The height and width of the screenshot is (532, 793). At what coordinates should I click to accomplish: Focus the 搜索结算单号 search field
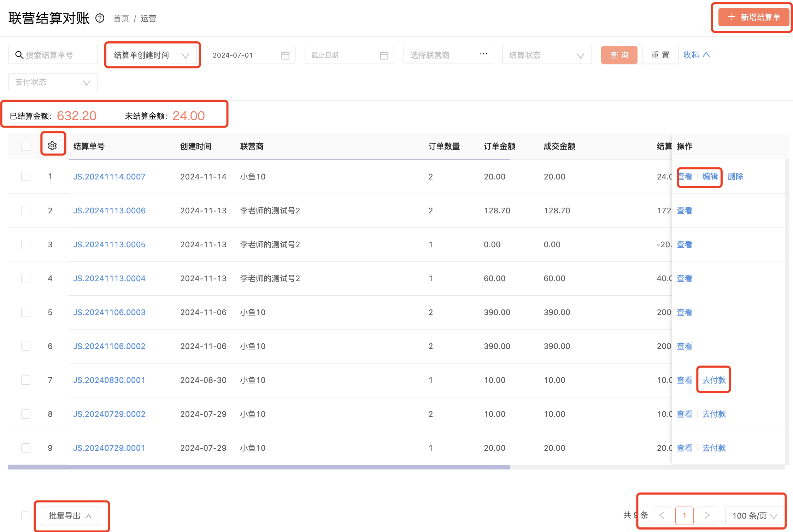pyautogui.click(x=53, y=55)
